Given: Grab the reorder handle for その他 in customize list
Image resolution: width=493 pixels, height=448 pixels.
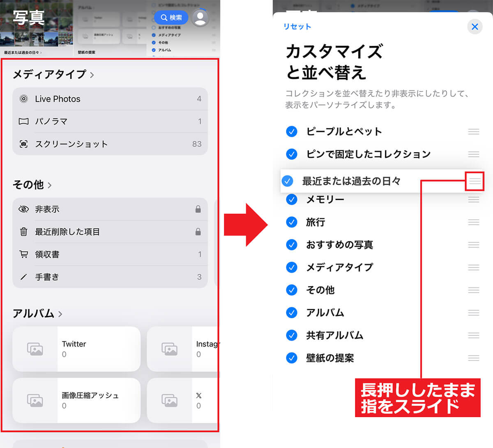Looking at the screenshot, I should [x=474, y=290].
